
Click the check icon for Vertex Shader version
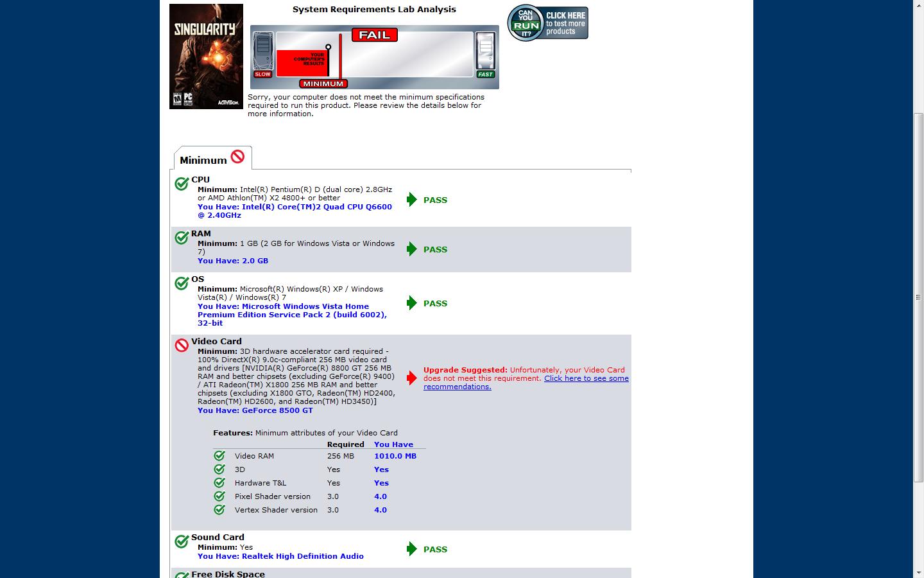[x=219, y=510]
